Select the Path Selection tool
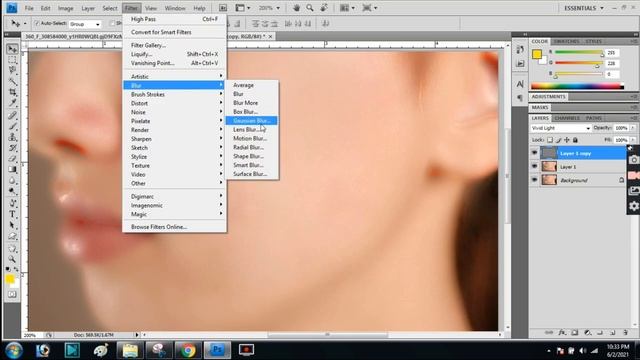This screenshot has width=640, height=360. (12, 225)
